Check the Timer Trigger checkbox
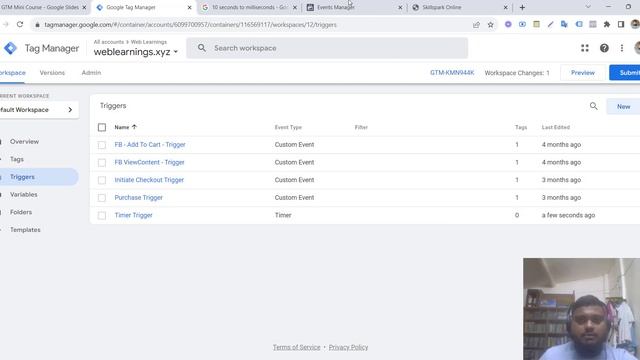This screenshot has width=640, height=360. click(x=102, y=215)
